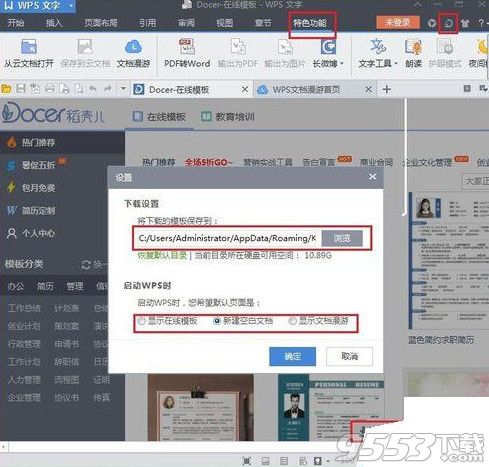Open the 商业合同 top category link
This screenshot has height=467, width=489.
pyautogui.click(x=376, y=162)
